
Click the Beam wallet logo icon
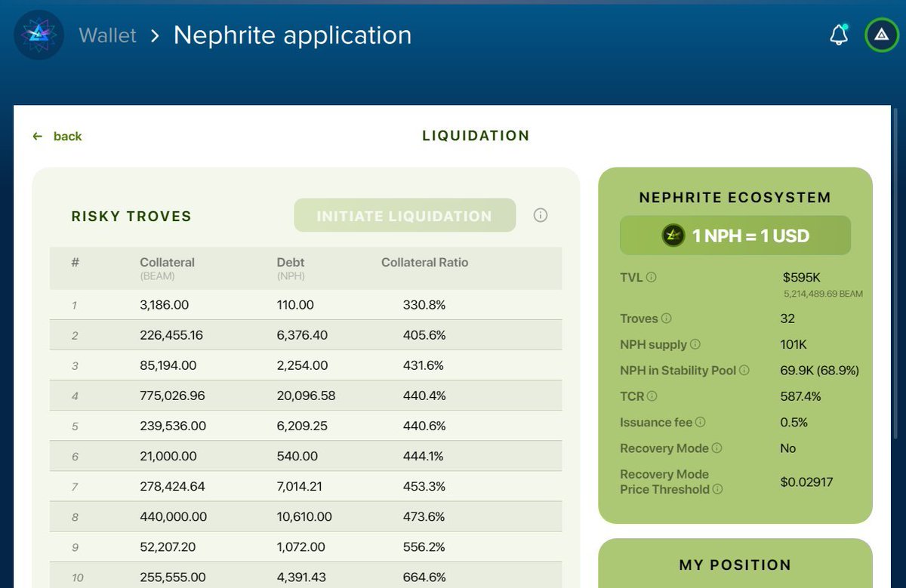coord(39,35)
